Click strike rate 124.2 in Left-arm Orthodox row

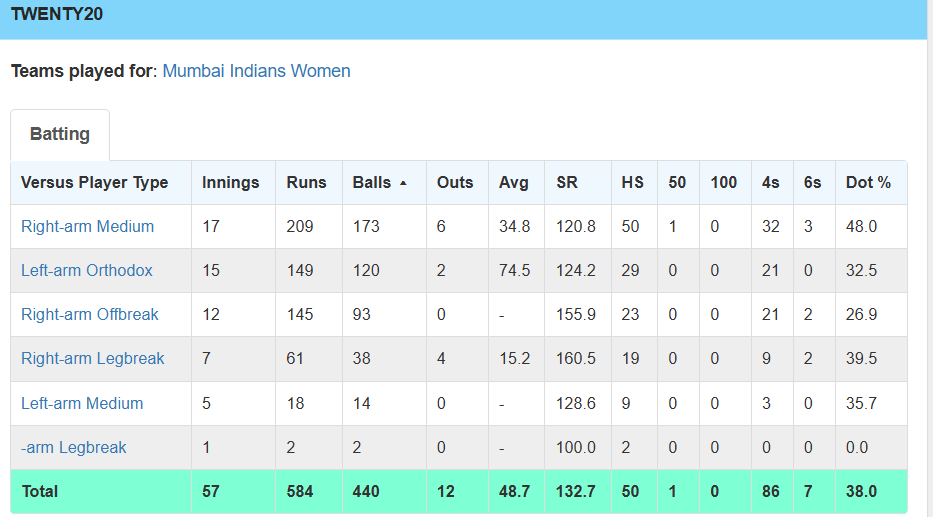pyautogui.click(x=576, y=271)
